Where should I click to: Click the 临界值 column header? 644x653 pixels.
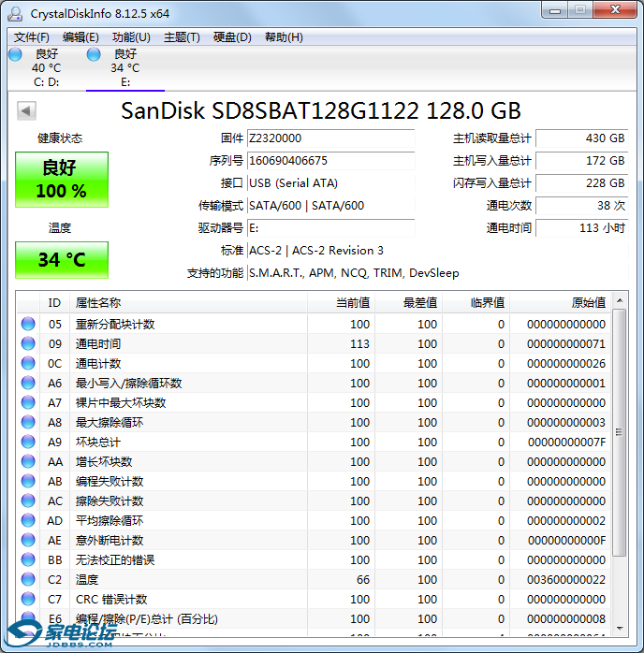[x=476, y=303]
